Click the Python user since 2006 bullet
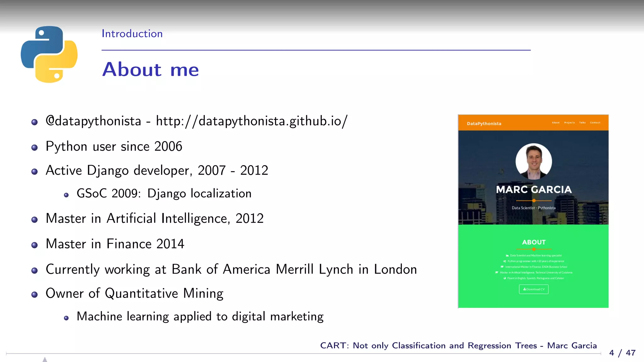The height and width of the screenshot is (362, 644). [114, 146]
